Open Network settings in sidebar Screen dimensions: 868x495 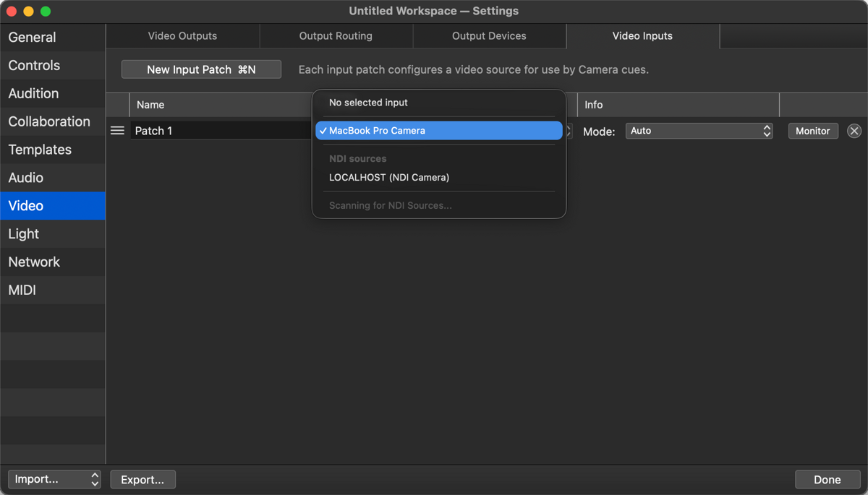pos(53,262)
